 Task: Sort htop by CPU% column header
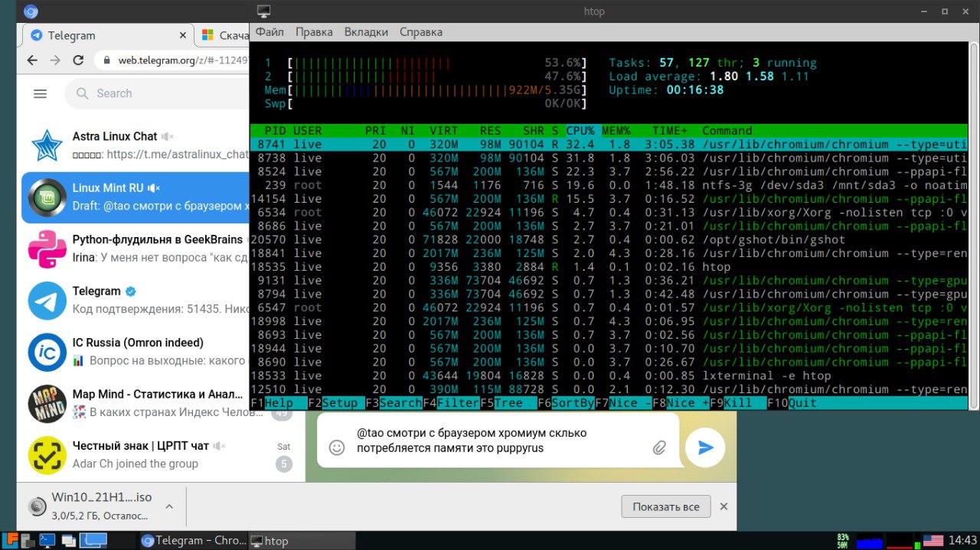(580, 131)
